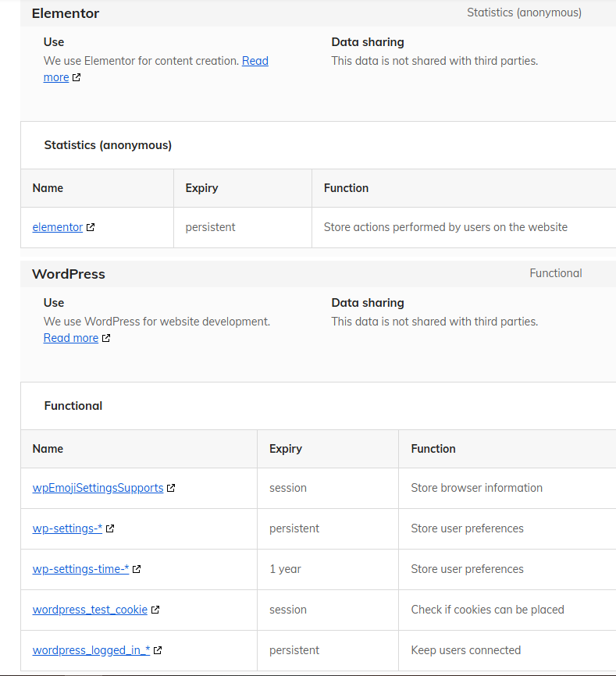The height and width of the screenshot is (676, 616).
Task: Open the elementor cookie link
Action: 57,227
